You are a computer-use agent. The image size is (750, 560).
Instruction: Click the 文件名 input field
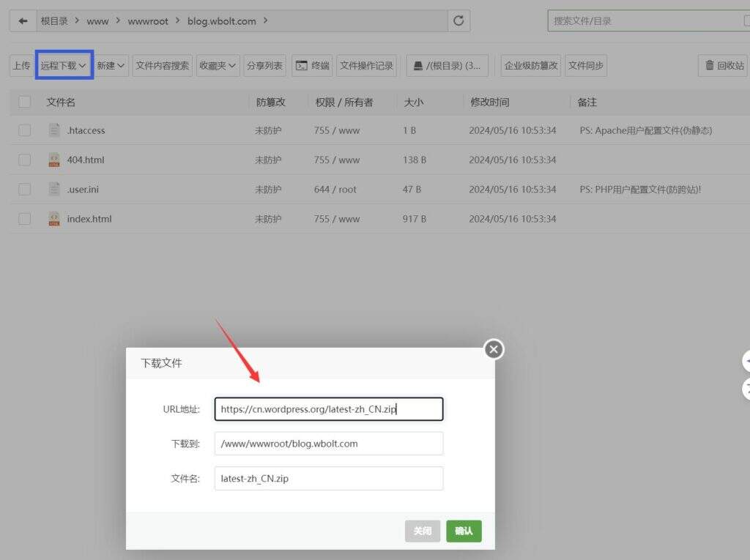tap(328, 479)
